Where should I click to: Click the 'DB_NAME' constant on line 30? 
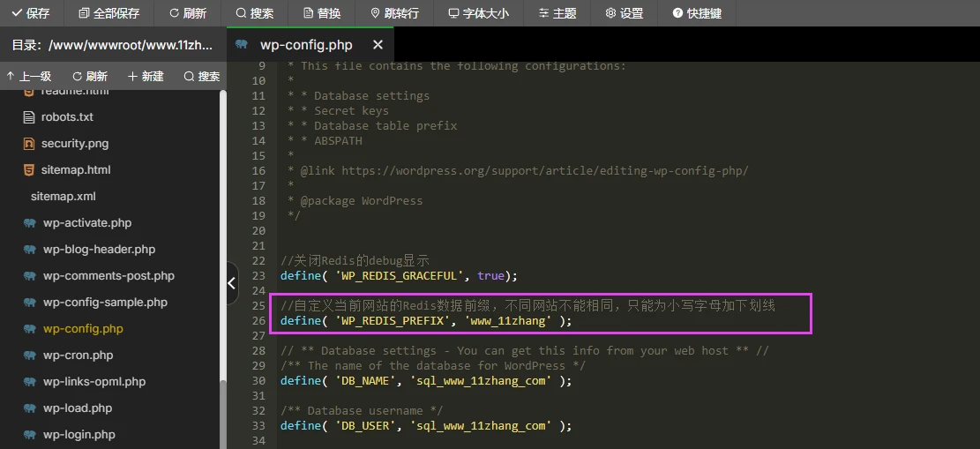pos(365,381)
